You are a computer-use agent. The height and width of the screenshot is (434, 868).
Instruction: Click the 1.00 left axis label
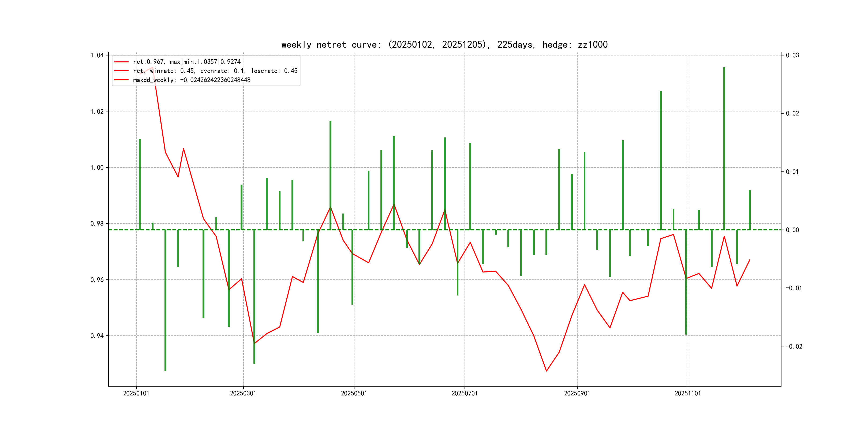coord(97,167)
